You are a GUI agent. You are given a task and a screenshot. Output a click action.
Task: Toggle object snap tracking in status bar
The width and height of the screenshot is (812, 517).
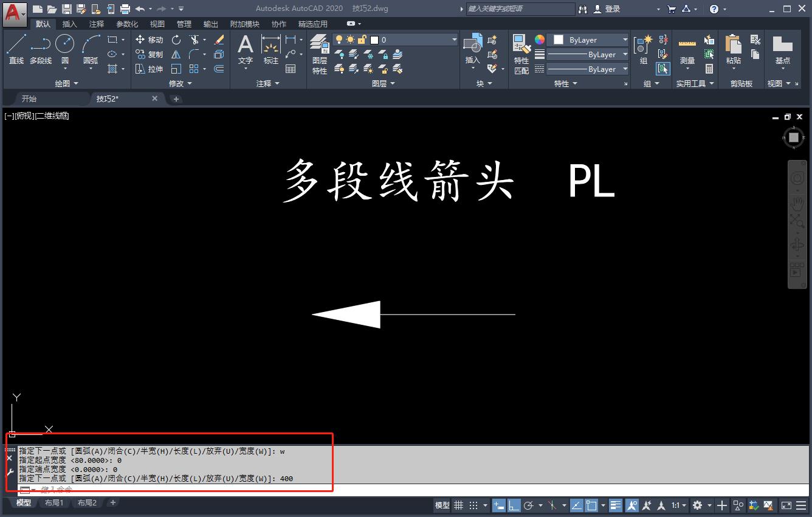tap(576, 505)
